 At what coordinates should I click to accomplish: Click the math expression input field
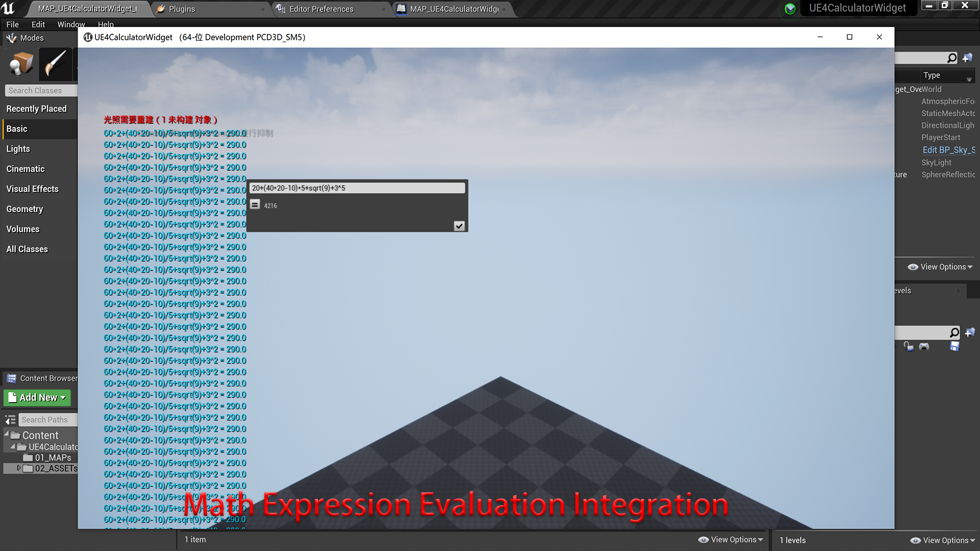(x=357, y=188)
